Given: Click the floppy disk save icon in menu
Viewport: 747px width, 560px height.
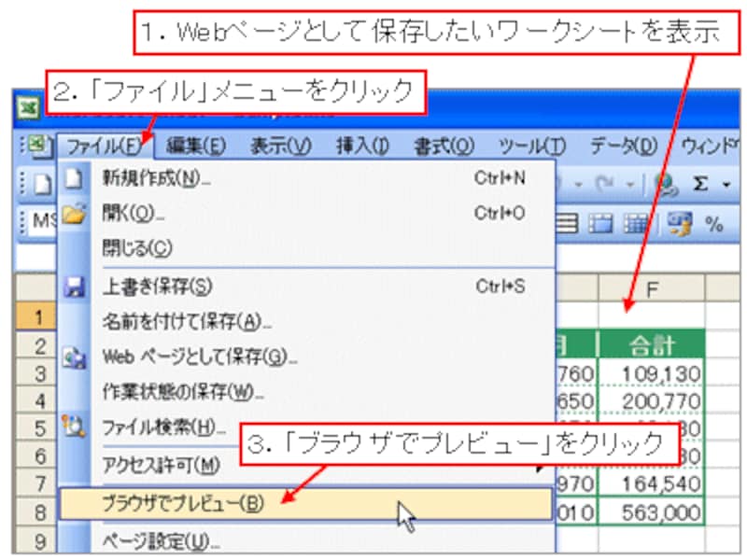Looking at the screenshot, I should point(75,287).
